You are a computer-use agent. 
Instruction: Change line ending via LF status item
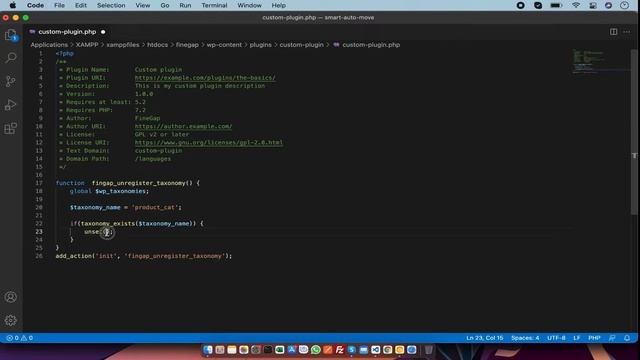coord(577,338)
